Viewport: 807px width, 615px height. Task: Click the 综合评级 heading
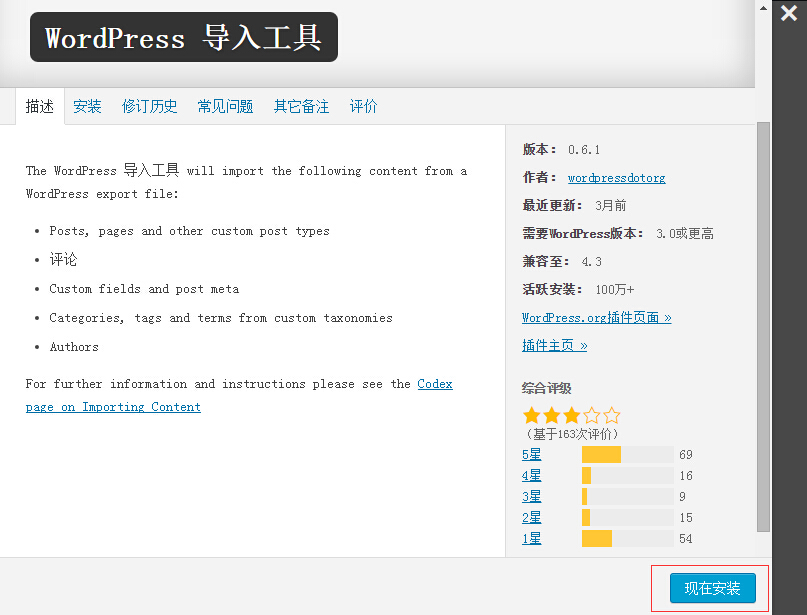click(547, 388)
